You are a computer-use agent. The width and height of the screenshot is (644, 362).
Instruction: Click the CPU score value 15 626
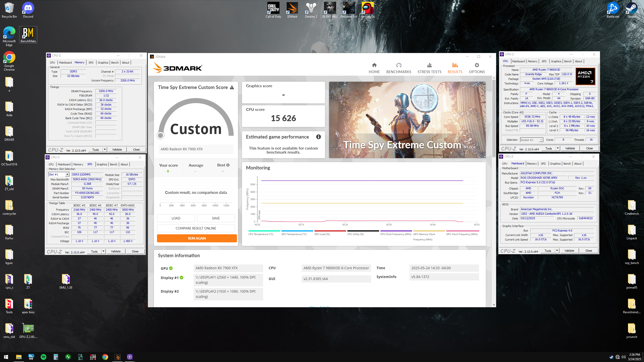(283, 118)
